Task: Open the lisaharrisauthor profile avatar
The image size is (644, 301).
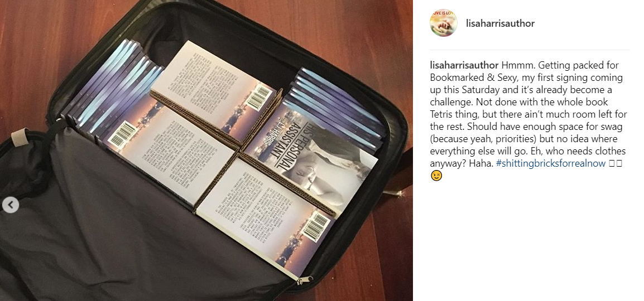Action: point(444,23)
